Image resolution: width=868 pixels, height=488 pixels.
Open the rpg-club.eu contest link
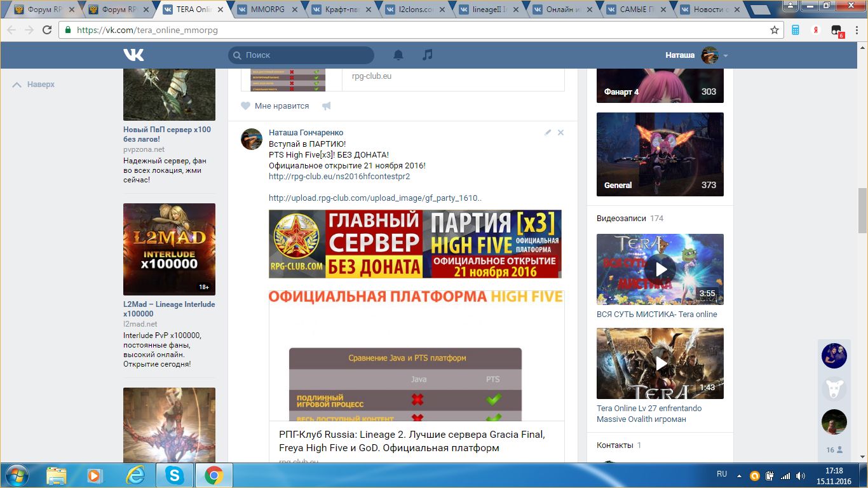[x=339, y=176]
